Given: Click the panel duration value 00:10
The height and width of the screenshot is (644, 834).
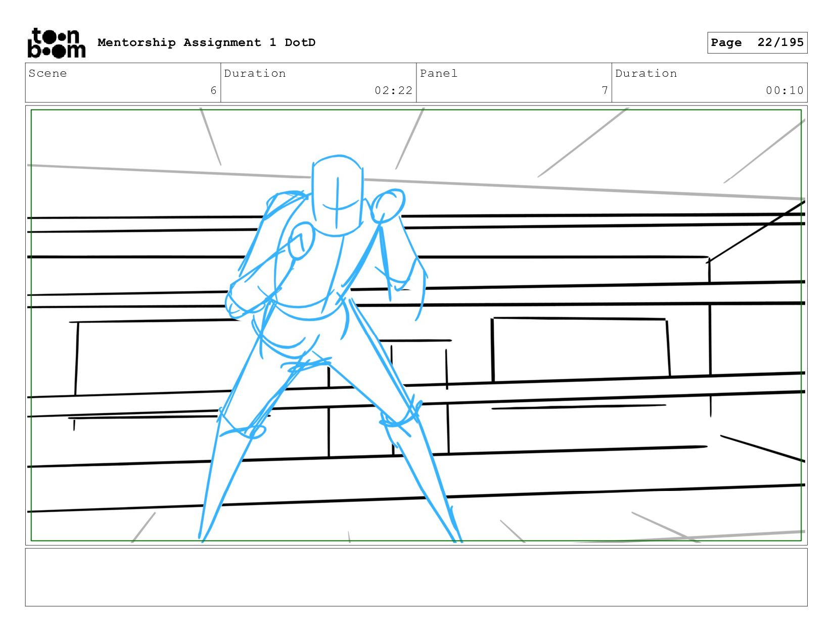Looking at the screenshot, I should pyautogui.click(x=784, y=90).
